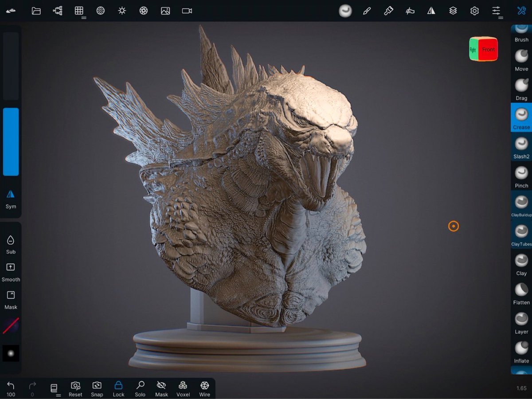
Task: Toggle Sym symmetry on the left bar
Action: 11,199
